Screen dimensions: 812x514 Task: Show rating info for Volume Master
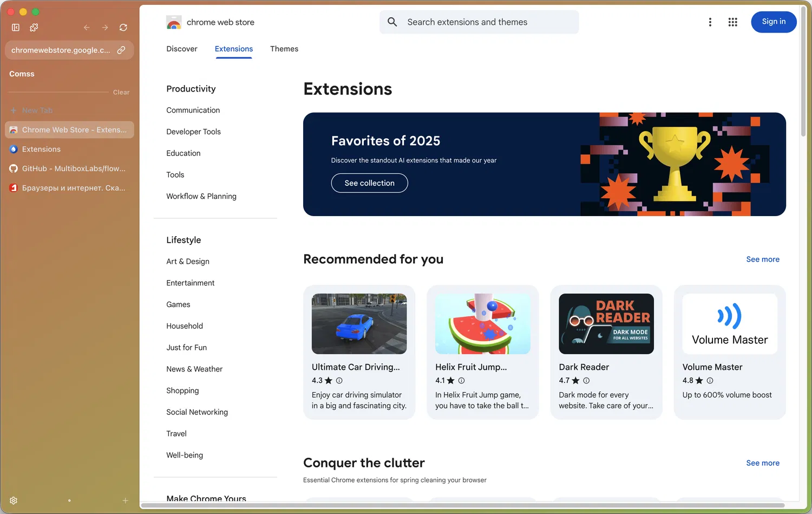(x=710, y=381)
